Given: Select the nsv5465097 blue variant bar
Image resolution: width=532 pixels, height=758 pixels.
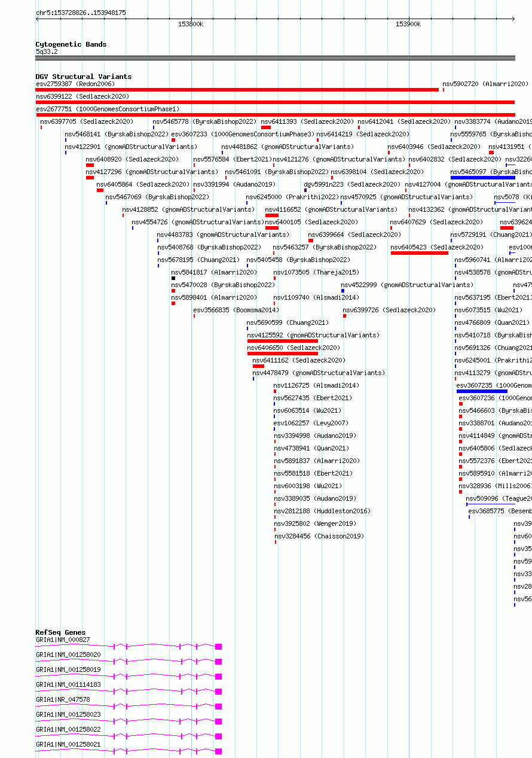Looking at the screenshot, I should click(x=482, y=178).
